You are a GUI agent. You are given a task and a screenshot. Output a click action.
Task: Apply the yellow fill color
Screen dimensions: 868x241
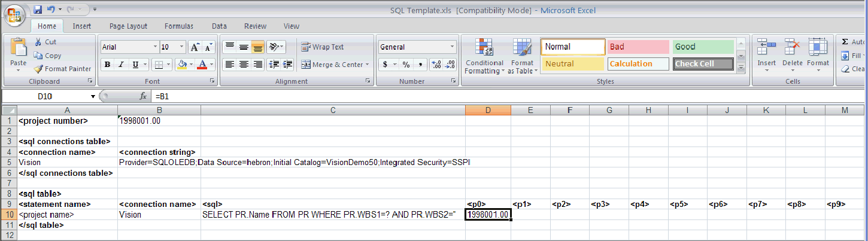click(x=181, y=65)
